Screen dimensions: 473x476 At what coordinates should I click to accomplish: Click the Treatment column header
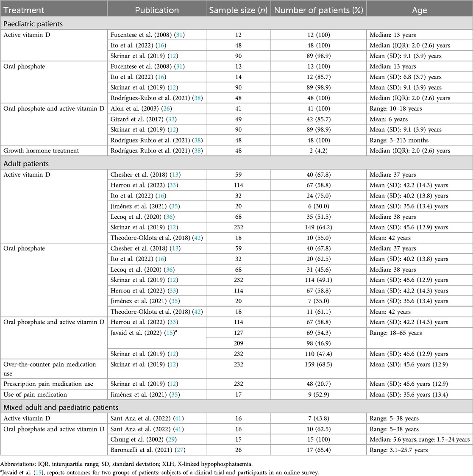point(54,10)
